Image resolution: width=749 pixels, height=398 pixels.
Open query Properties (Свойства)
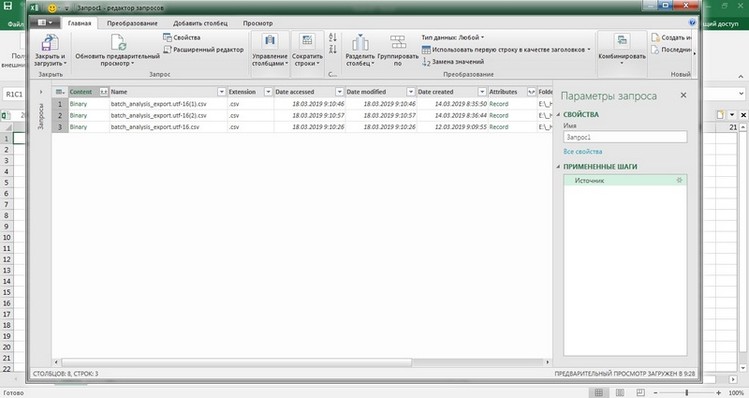click(182, 37)
